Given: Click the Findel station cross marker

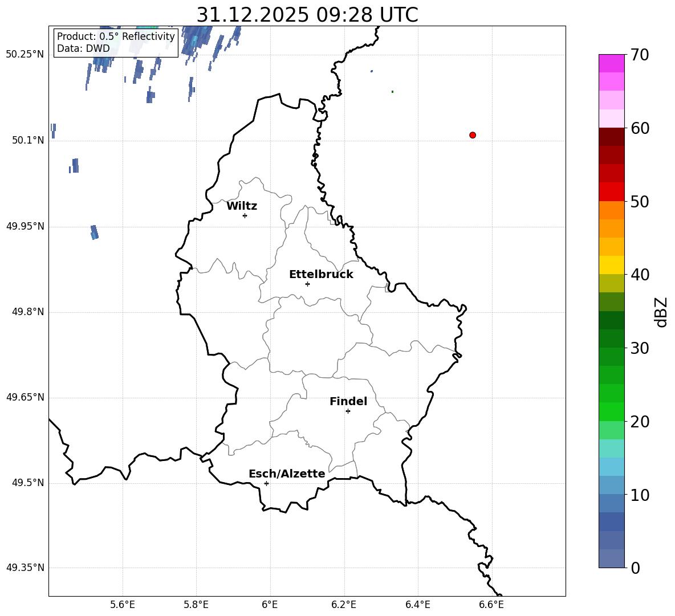Looking at the screenshot, I should pos(348,411).
